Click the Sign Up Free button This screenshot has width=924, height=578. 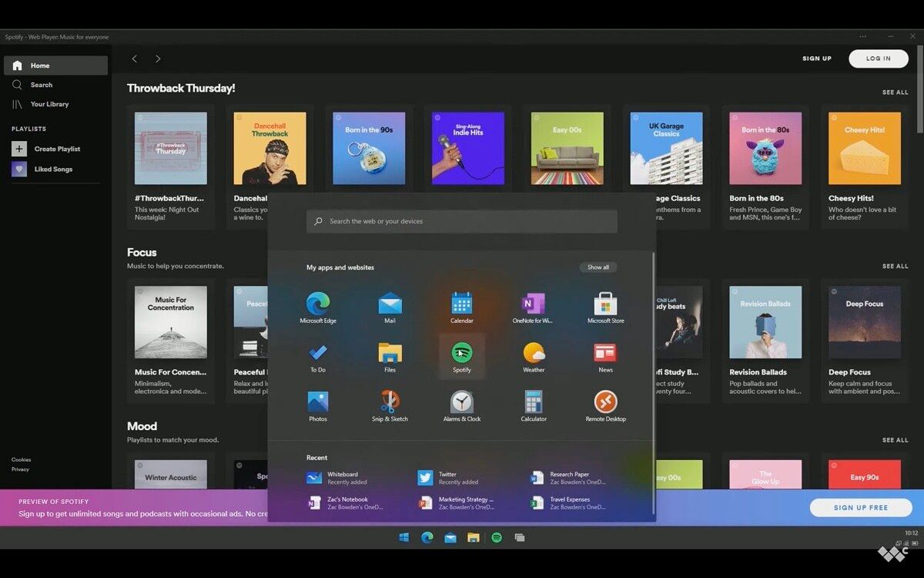[860, 507]
